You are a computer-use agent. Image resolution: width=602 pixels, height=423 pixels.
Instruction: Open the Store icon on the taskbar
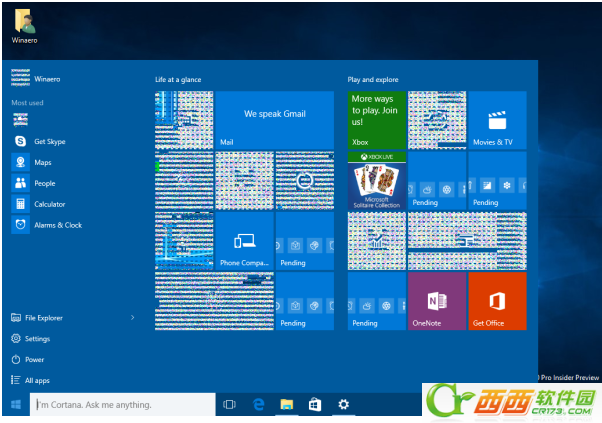[315, 404]
